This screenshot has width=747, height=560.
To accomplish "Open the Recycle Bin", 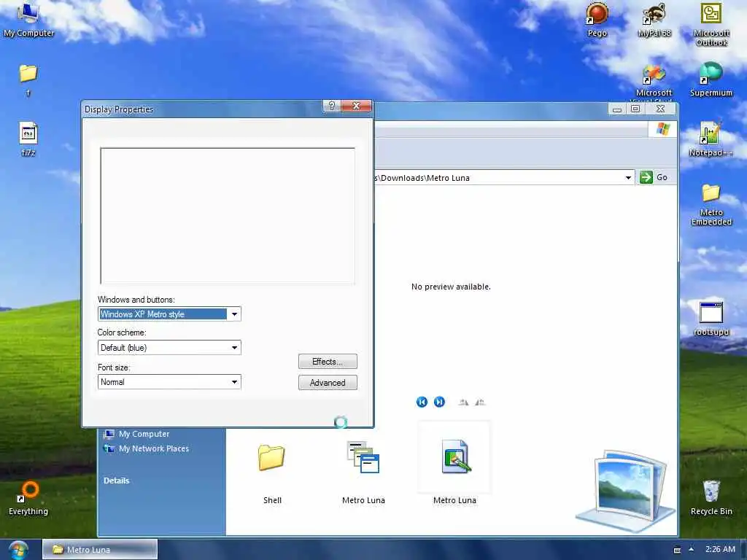I will tap(711, 497).
